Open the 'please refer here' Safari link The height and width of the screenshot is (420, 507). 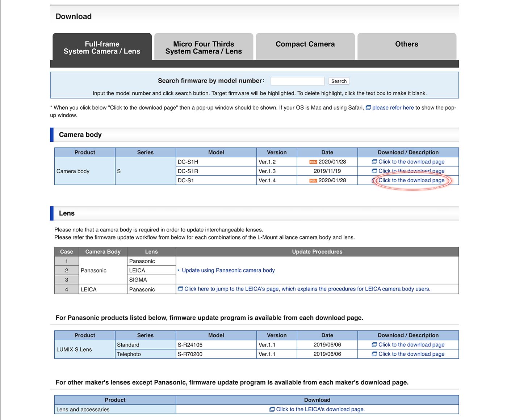tap(393, 107)
